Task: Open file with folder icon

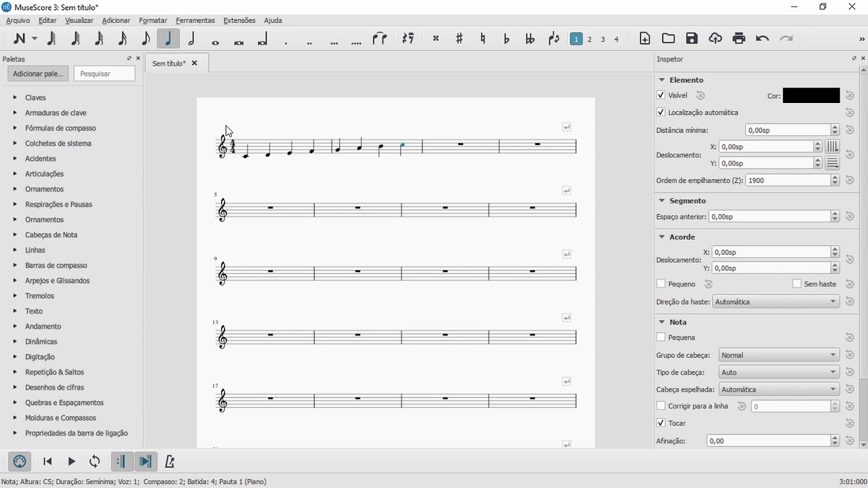Action: pos(669,39)
